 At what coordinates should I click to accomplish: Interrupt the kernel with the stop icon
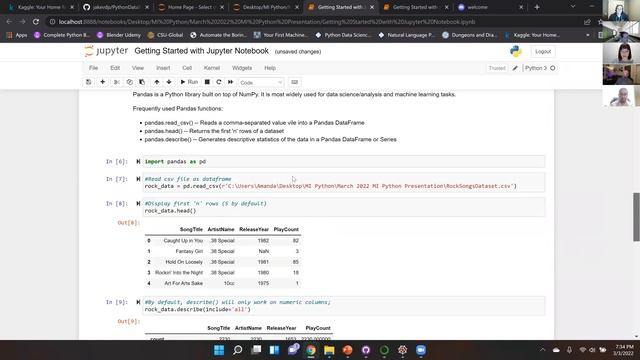207,82
